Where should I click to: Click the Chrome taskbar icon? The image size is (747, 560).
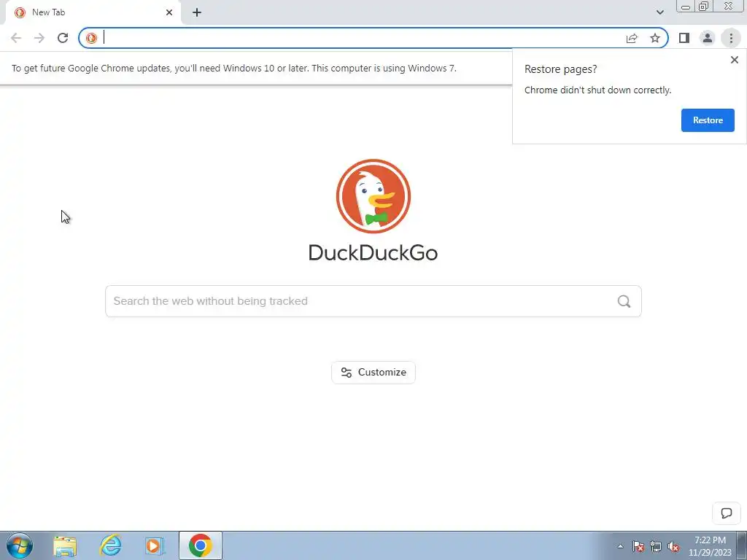pos(200,545)
